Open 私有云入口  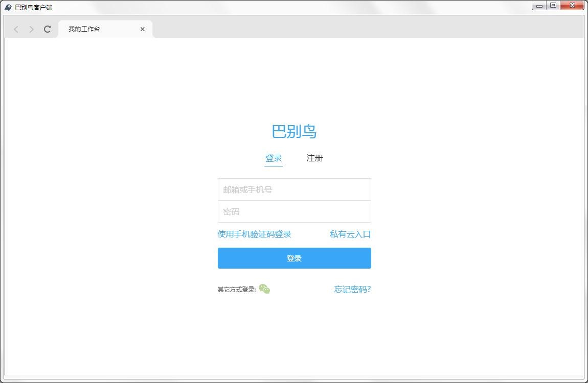tap(350, 234)
